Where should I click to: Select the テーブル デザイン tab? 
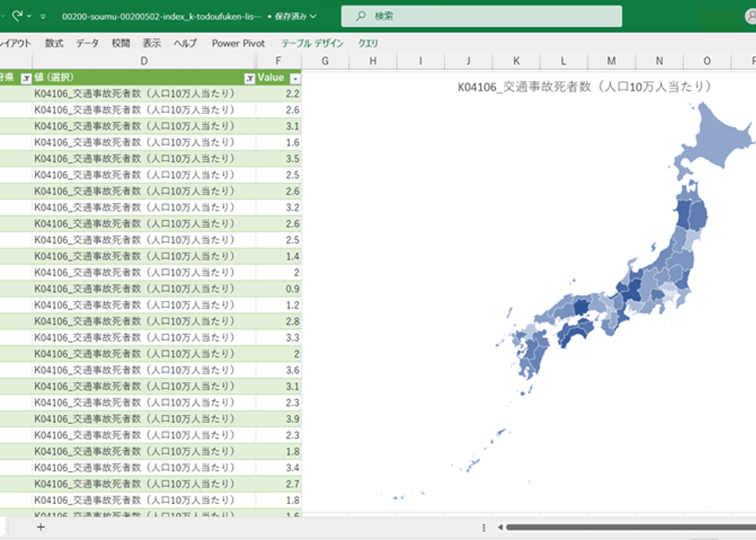(312, 43)
